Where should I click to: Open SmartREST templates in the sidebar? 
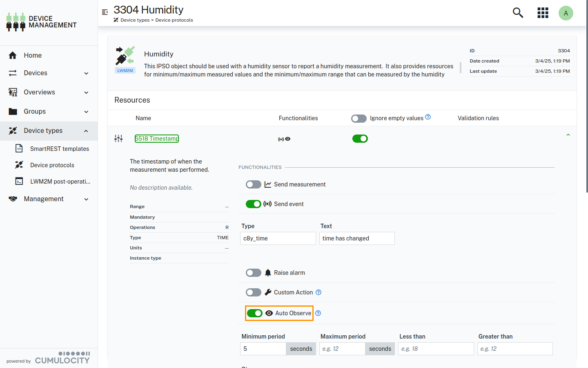coord(59,149)
